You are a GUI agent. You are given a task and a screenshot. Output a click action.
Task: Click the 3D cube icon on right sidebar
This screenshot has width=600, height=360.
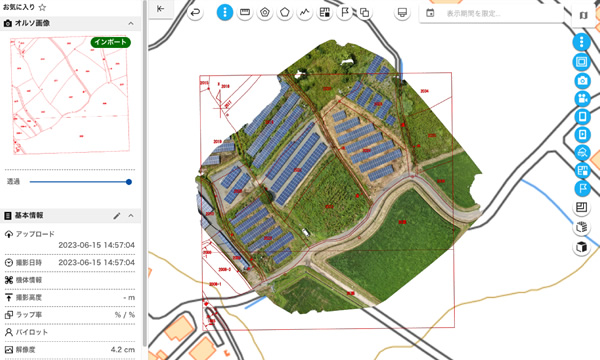click(x=582, y=247)
